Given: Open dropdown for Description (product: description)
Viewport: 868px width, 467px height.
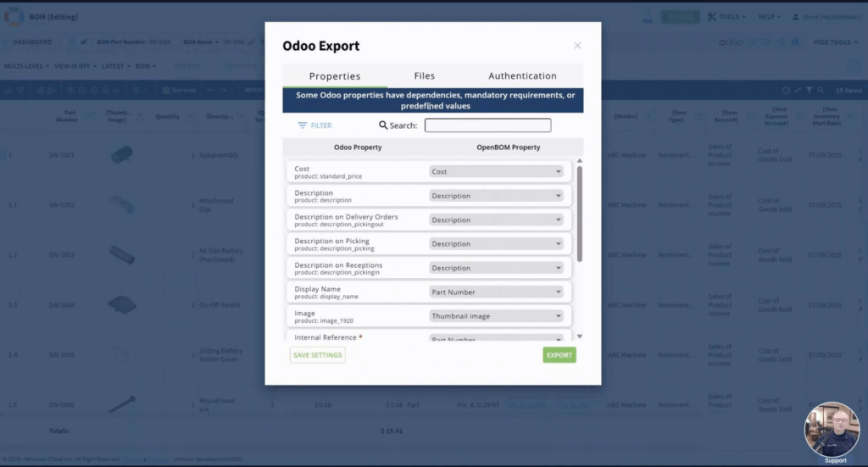Looking at the screenshot, I should point(496,196).
